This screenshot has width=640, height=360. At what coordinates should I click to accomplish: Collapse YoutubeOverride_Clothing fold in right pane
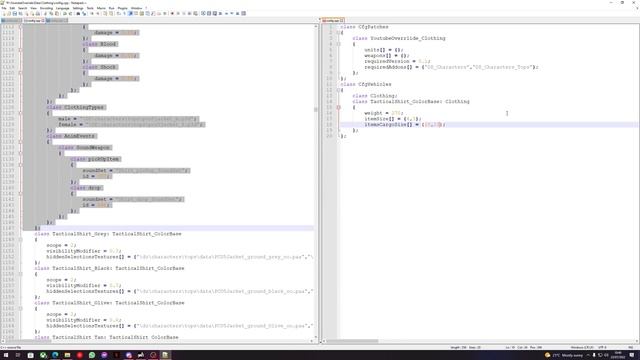pos(338,44)
